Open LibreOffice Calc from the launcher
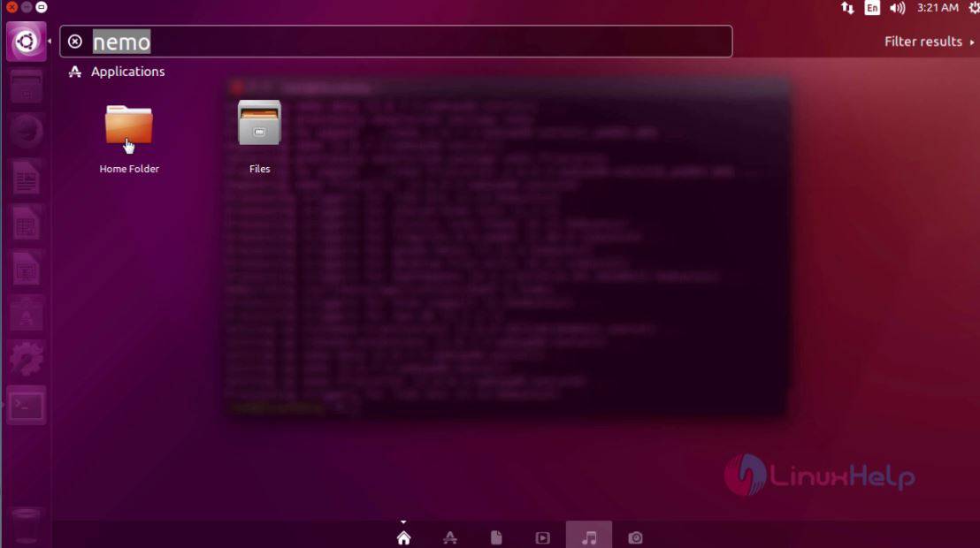 click(27, 223)
